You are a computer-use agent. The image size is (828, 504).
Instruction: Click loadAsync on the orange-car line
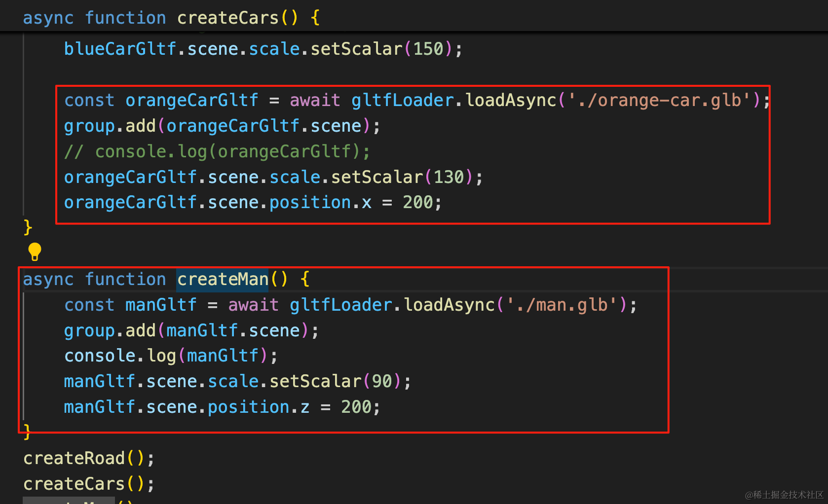point(511,100)
